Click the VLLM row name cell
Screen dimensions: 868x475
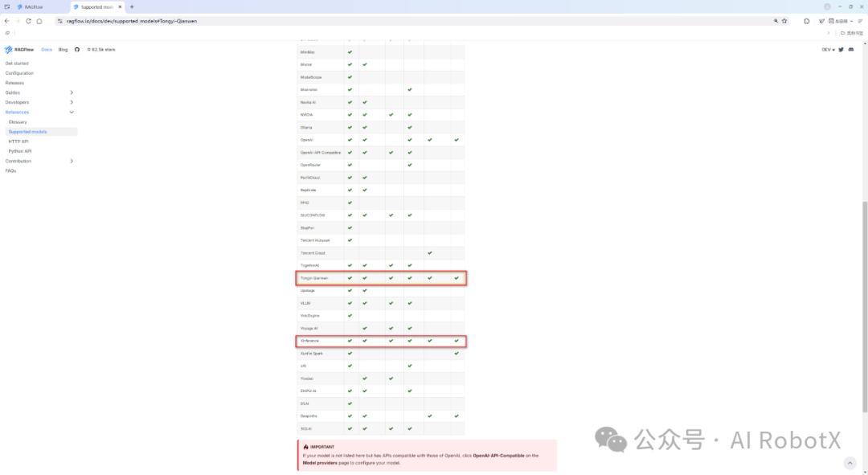tap(321, 303)
